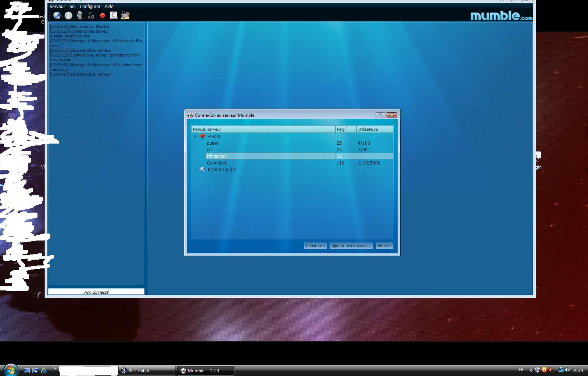Select the rift server row
Screen dimensions: 588x376
point(300,150)
